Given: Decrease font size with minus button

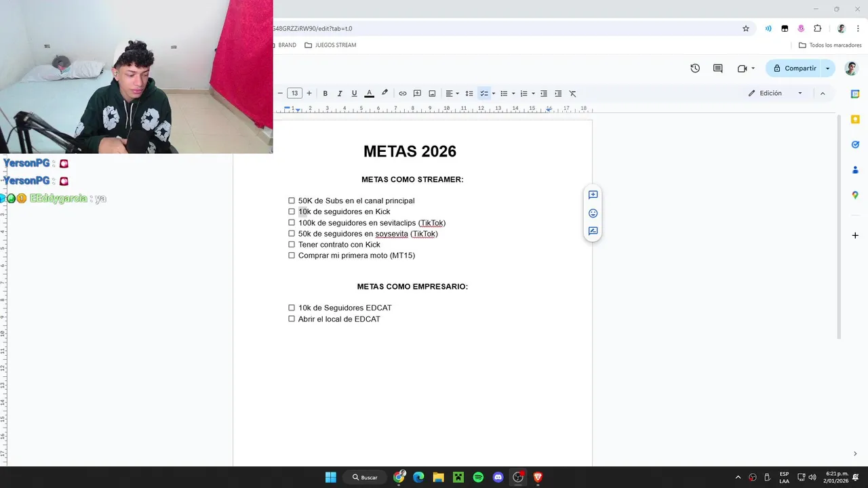Looking at the screenshot, I should [280, 94].
